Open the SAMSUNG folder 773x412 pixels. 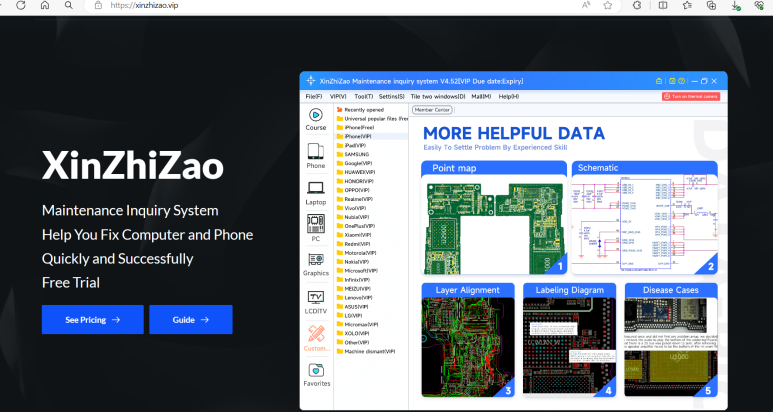(x=353, y=154)
